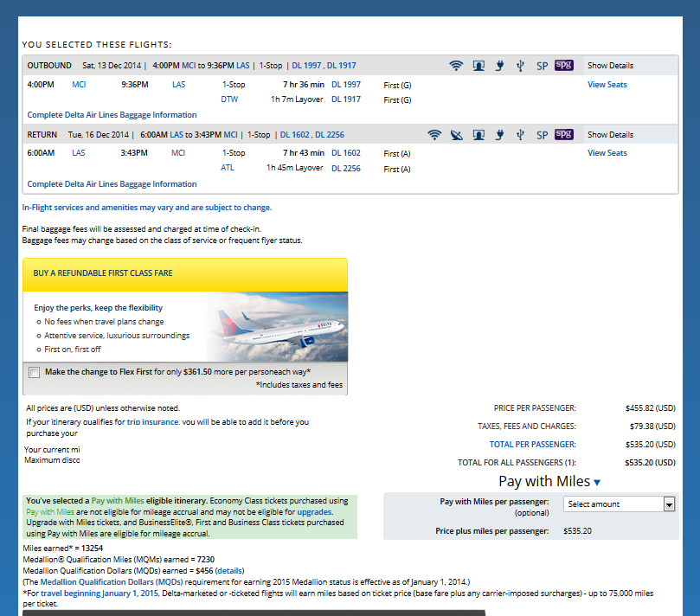
Task: Click the Wi-Fi icon on the return flight
Action: (434, 135)
